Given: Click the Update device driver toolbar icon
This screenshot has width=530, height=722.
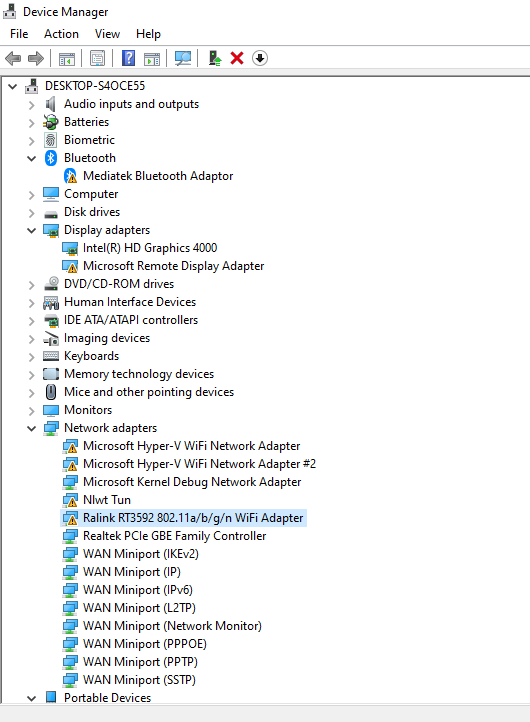Looking at the screenshot, I should [x=215, y=58].
